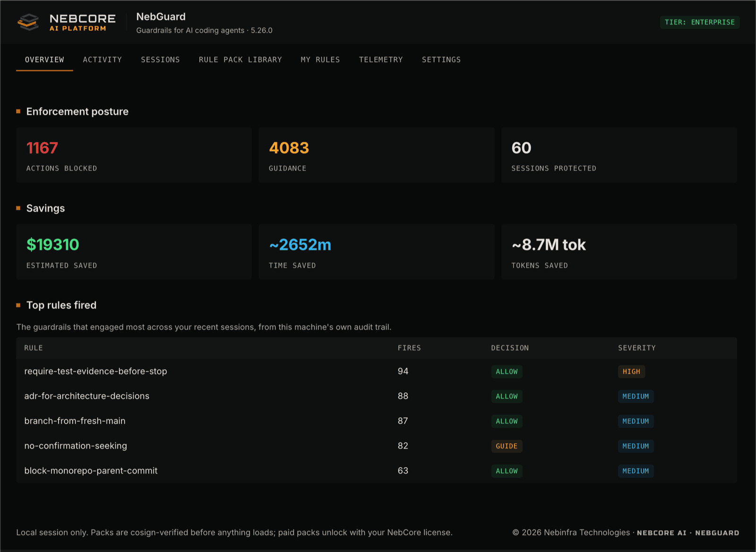The height and width of the screenshot is (552, 756).
Task: Select the adr-for-architecture-decisions rule
Action: (87, 396)
